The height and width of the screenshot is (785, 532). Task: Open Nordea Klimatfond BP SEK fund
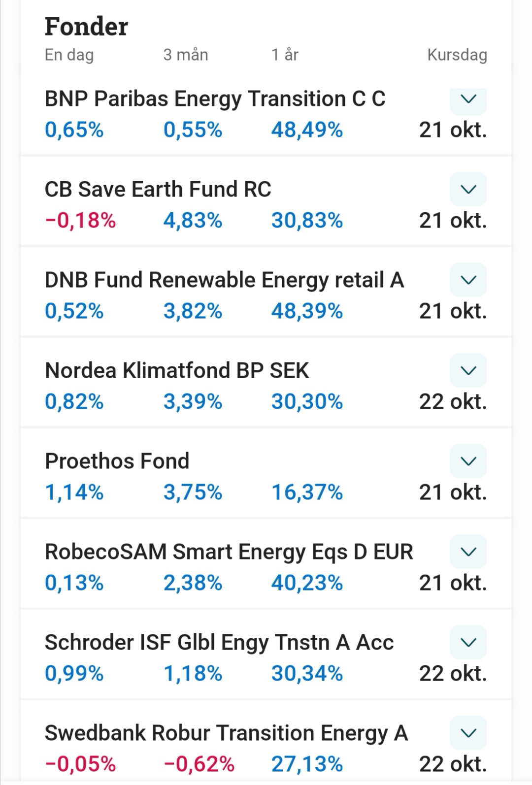177,371
